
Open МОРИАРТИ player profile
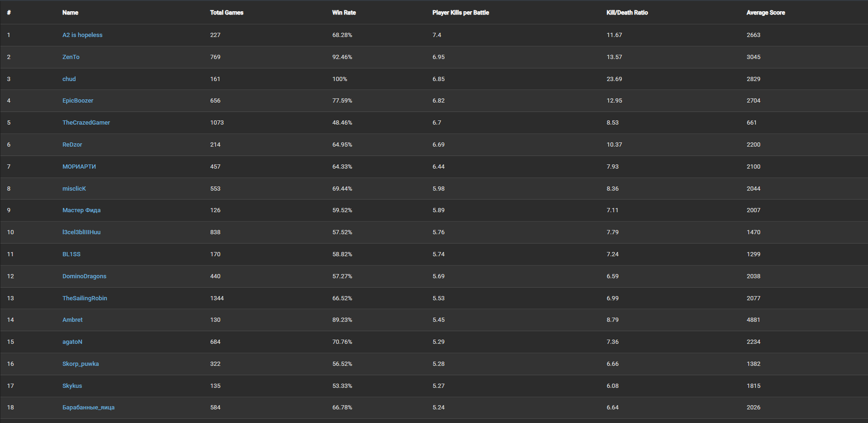coord(79,167)
